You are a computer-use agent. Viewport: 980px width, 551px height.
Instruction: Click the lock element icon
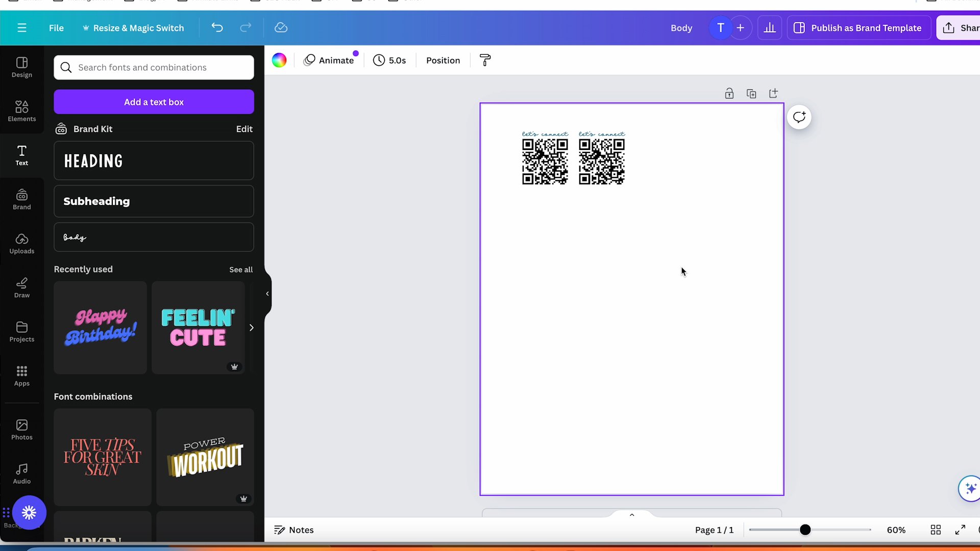tap(729, 93)
